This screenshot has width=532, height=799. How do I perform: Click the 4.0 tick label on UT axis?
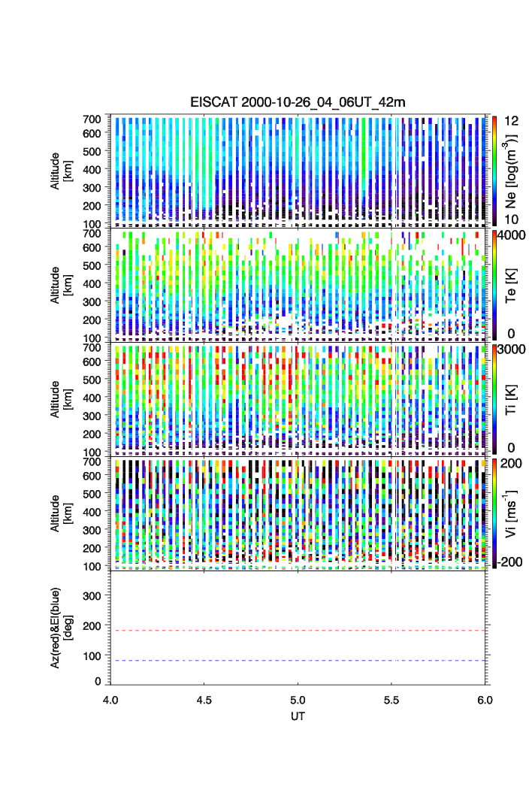tap(110, 699)
